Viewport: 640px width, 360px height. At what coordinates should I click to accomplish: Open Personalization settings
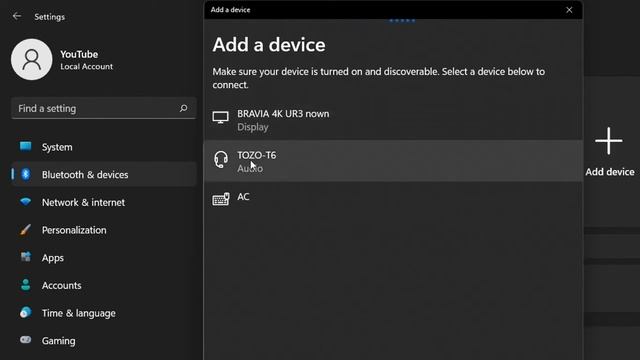click(104, 230)
